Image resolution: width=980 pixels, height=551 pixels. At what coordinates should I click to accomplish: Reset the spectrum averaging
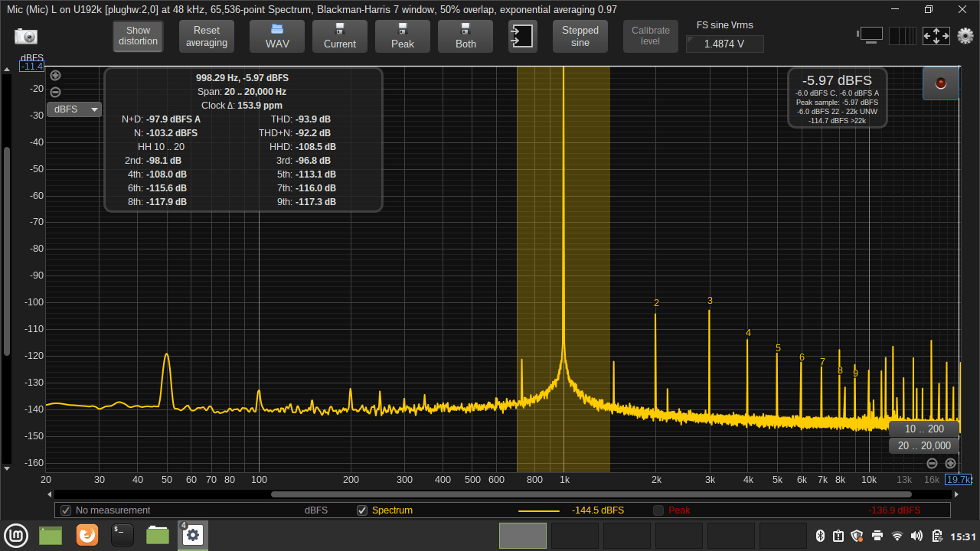[x=207, y=36]
